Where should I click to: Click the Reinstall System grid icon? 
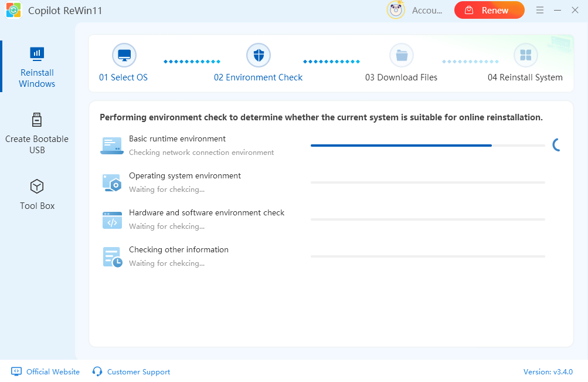525,56
